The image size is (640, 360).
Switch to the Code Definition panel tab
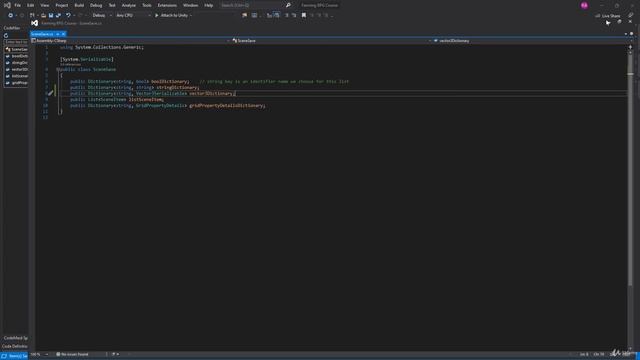[15, 346]
